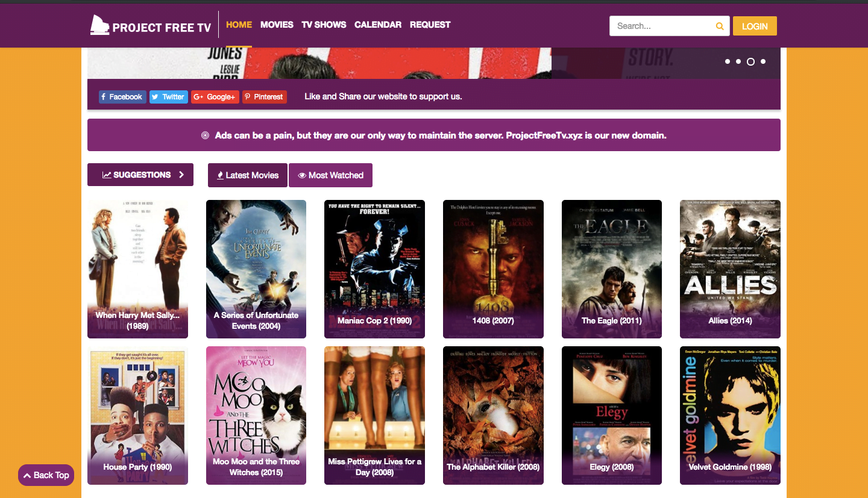
Task: Click the upward arrow on Back Top
Action: tap(27, 475)
